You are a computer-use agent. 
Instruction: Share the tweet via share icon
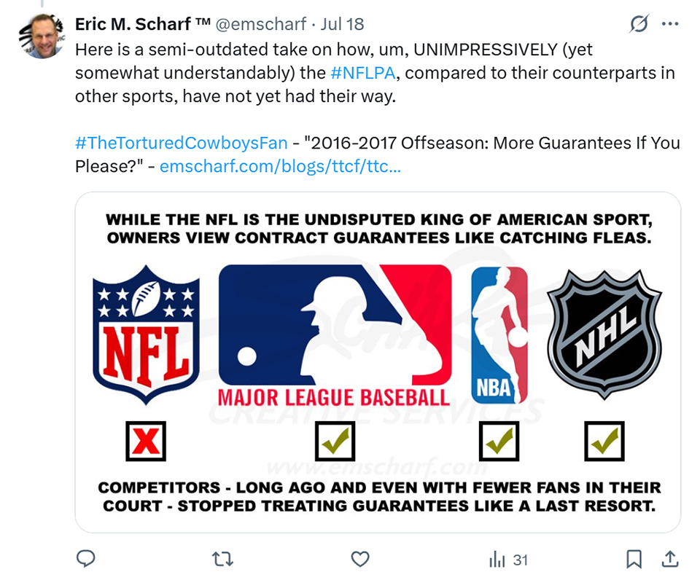(x=669, y=559)
